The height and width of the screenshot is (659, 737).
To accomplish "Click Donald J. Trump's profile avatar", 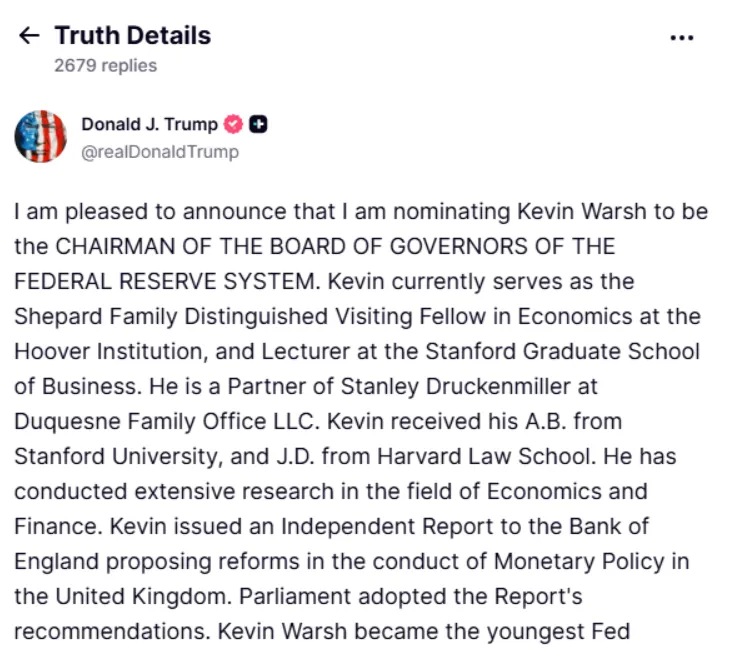I will point(41,137).
